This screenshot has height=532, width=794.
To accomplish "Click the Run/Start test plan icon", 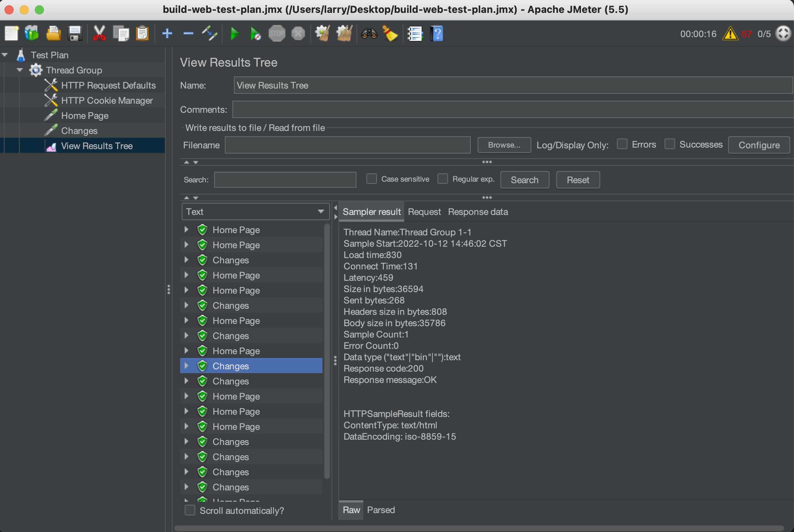I will pyautogui.click(x=234, y=34).
